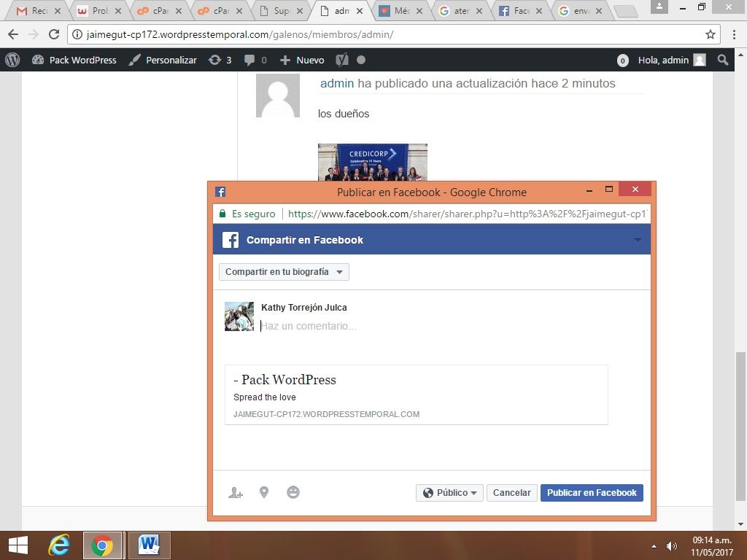The image size is (747, 560).
Task: Click the Es seguro padlock in popup
Action: click(222, 214)
